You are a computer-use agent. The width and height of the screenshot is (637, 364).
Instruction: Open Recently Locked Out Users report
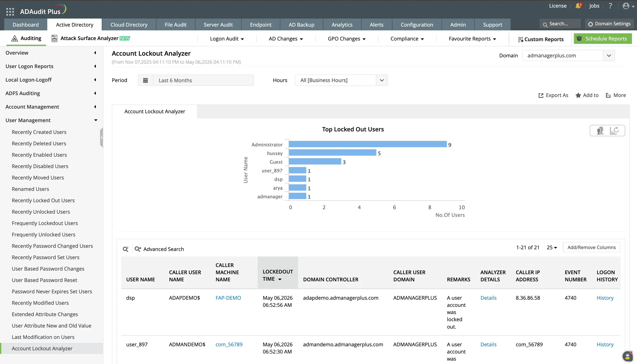pos(43,201)
